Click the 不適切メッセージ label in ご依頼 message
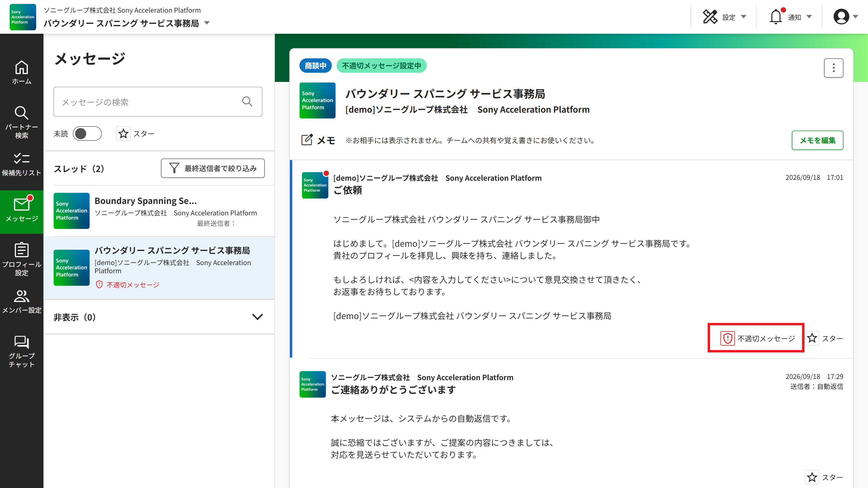This screenshot has height=488, width=868. [766, 339]
